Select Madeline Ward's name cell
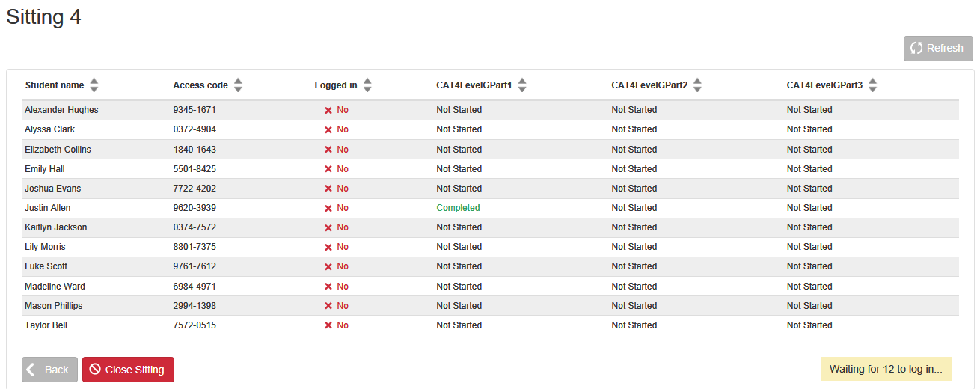 coord(55,287)
